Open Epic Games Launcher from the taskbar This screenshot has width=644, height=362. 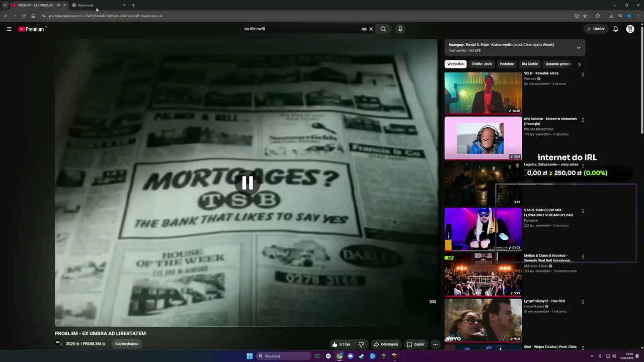[x=384, y=356]
